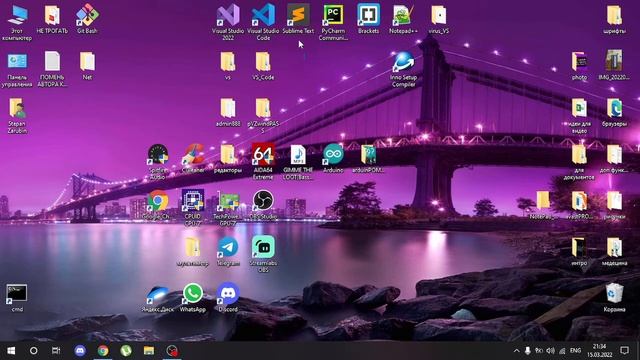This screenshot has width=640, height=360.
Task: Select the VS_Code folder
Action: tap(263, 62)
